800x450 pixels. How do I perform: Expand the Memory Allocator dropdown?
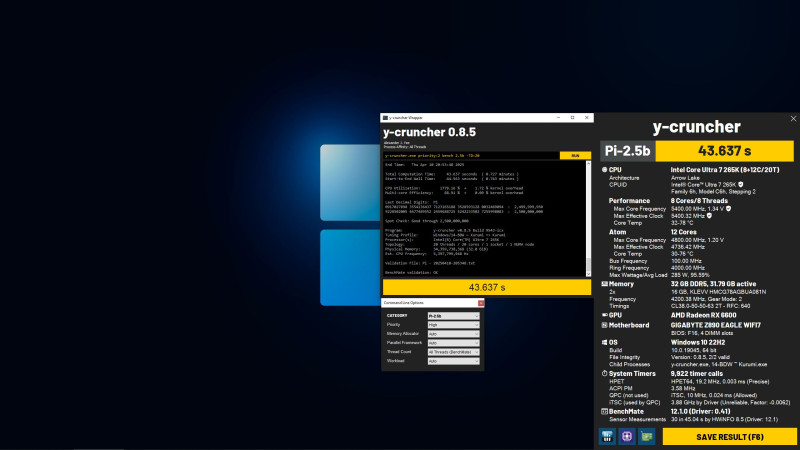click(454, 334)
